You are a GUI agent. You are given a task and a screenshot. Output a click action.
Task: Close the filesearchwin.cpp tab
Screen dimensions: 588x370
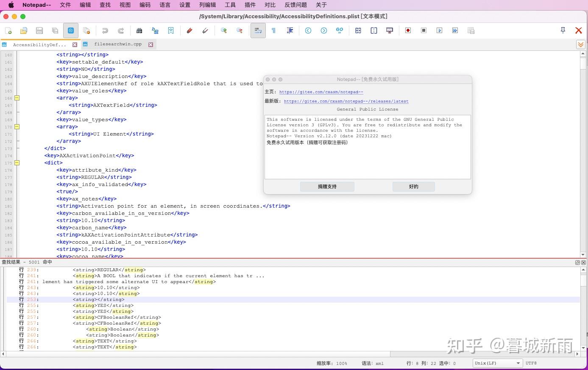(x=150, y=45)
